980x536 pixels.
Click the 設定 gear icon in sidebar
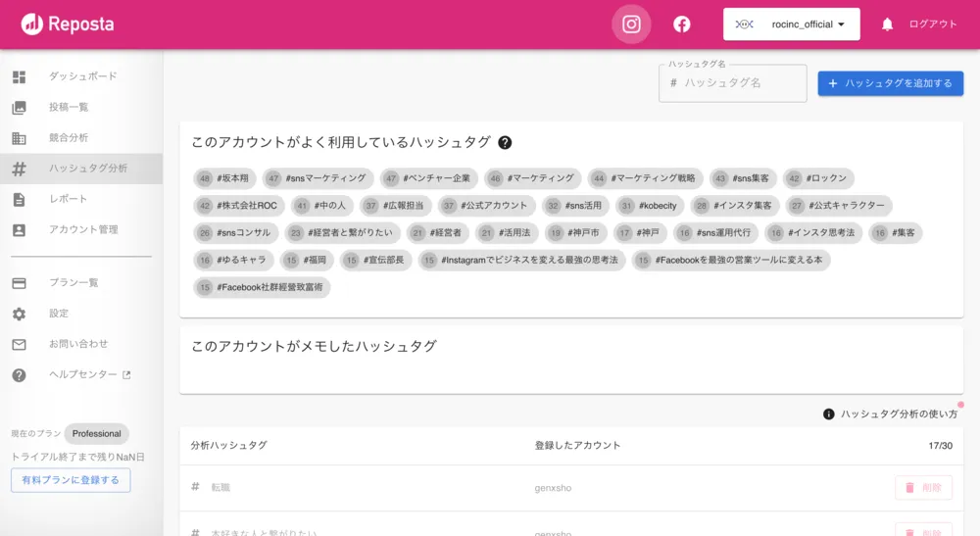pos(19,314)
